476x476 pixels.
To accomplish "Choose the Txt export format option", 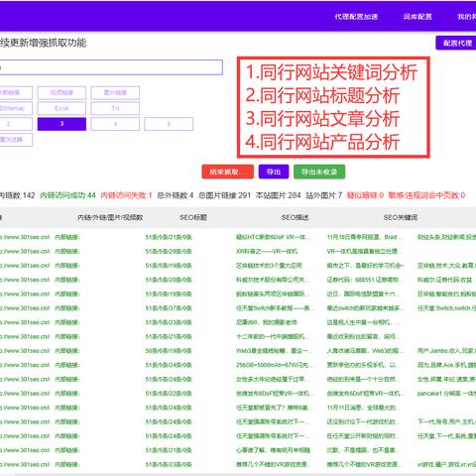I will (x=115, y=108).
